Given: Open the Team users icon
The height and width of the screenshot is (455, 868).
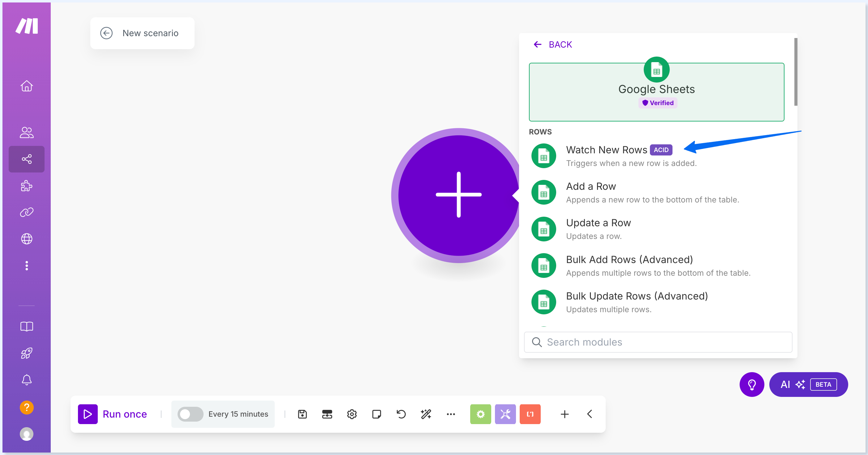Looking at the screenshot, I should click(27, 132).
